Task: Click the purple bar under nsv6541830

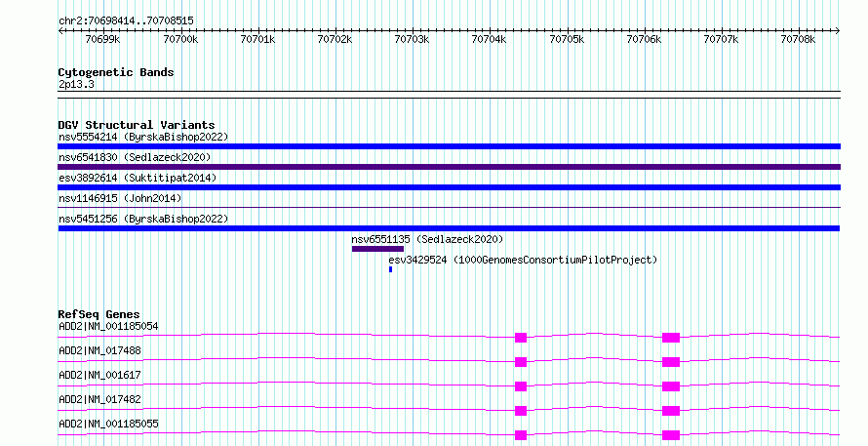Action: (x=449, y=167)
